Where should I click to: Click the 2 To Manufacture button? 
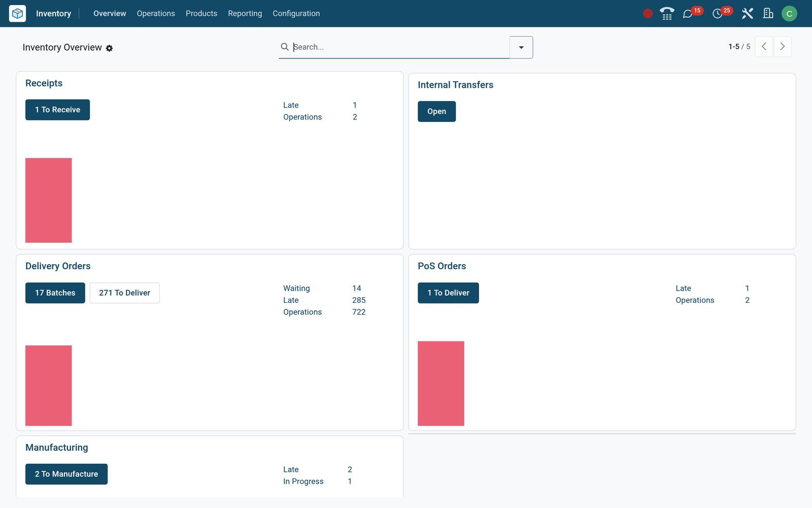66,474
